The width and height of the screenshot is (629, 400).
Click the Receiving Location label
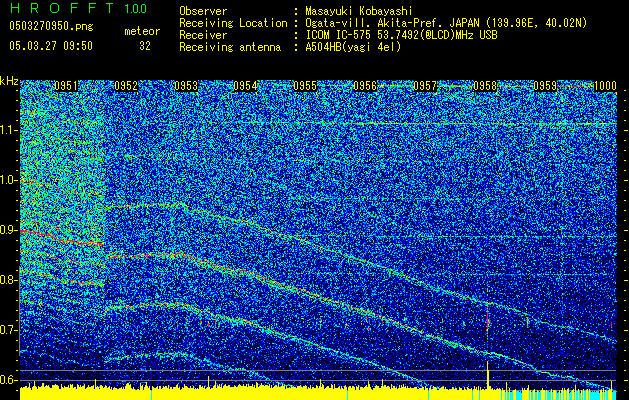233,23
